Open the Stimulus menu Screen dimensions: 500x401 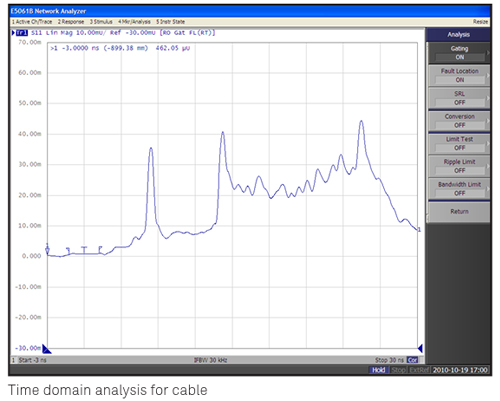tap(101, 22)
